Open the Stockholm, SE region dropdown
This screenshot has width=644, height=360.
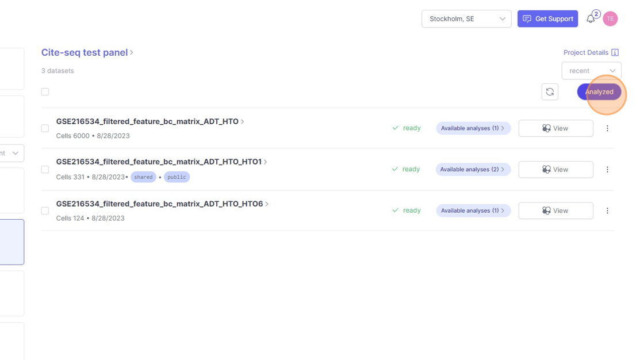pos(466,19)
